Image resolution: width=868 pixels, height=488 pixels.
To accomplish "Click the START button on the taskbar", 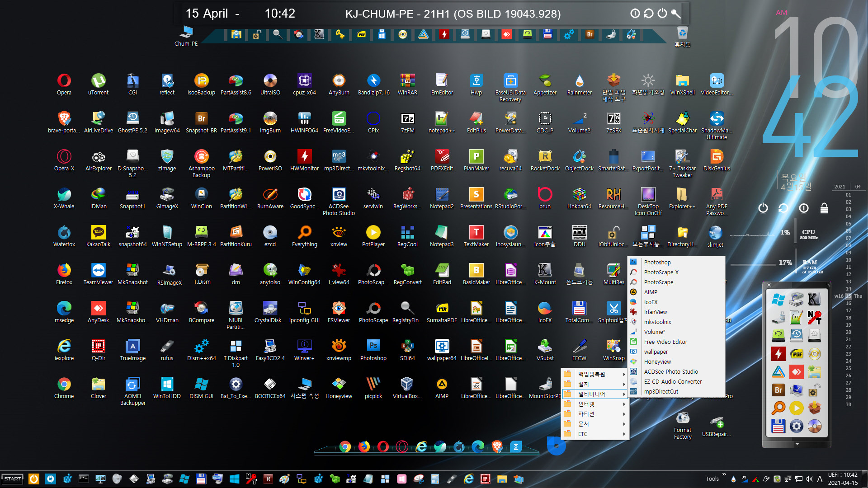I will 13,479.
